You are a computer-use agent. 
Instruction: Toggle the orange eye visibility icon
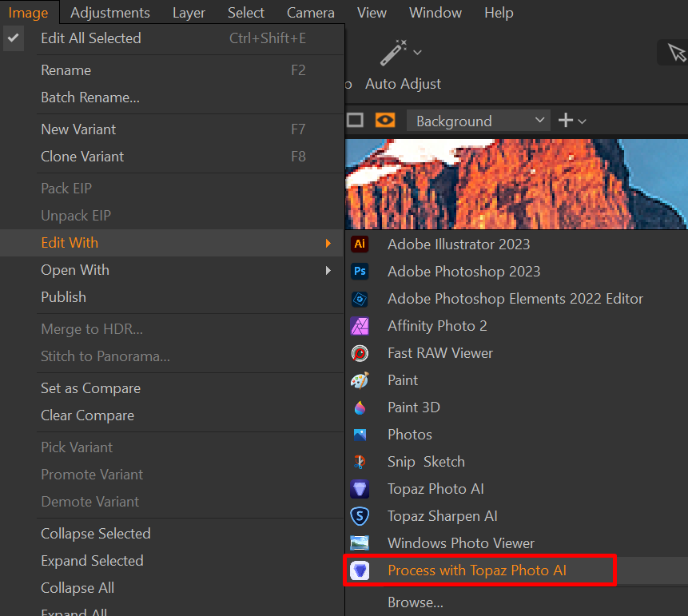click(385, 120)
